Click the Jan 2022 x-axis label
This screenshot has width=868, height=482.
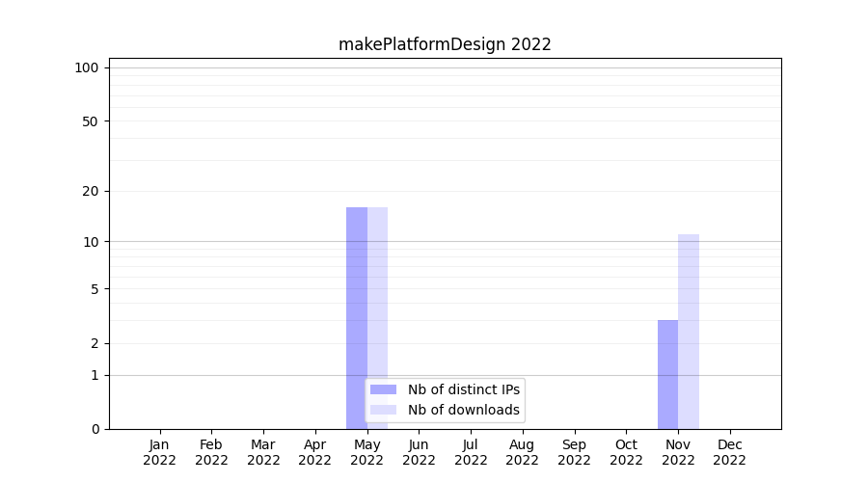(x=159, y=452)
